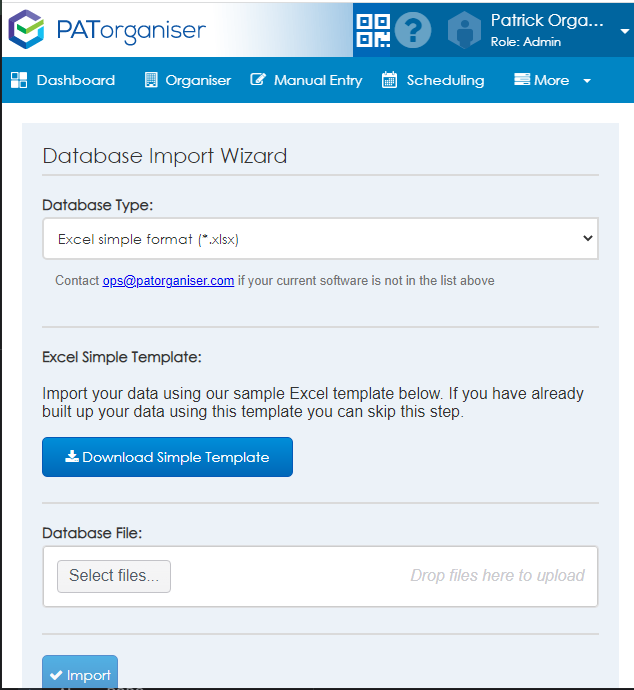Click the download icon on the template button
Image resolution: width=634 pixels, height=690 pixels.
[x=72, y=456]
